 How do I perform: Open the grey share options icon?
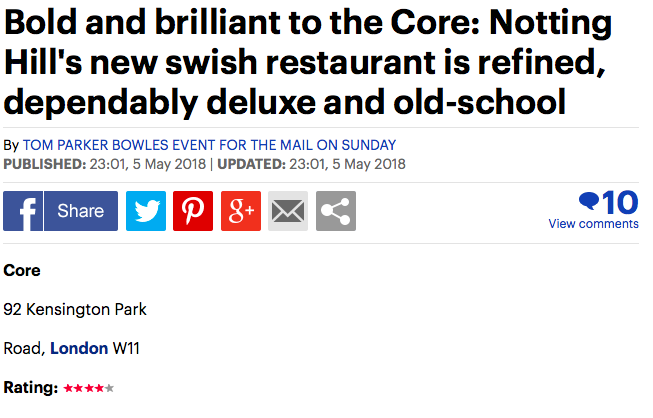point(336,211)
